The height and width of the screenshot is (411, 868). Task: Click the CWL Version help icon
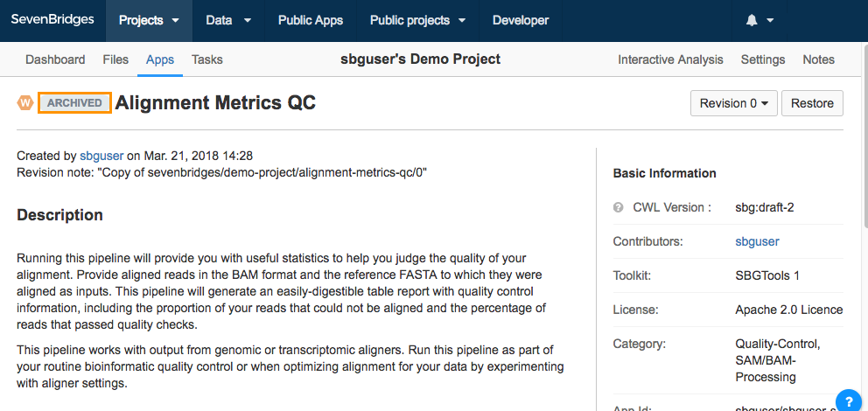619,207
